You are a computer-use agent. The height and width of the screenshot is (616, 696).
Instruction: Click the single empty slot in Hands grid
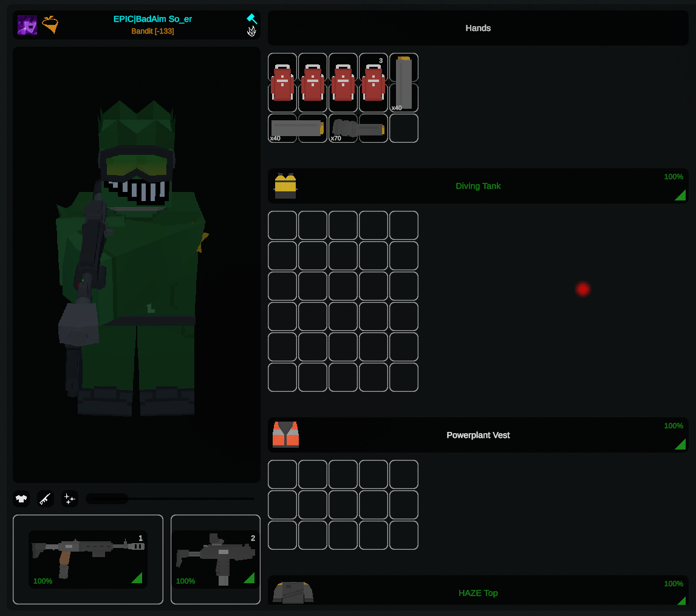pos(403,128)
